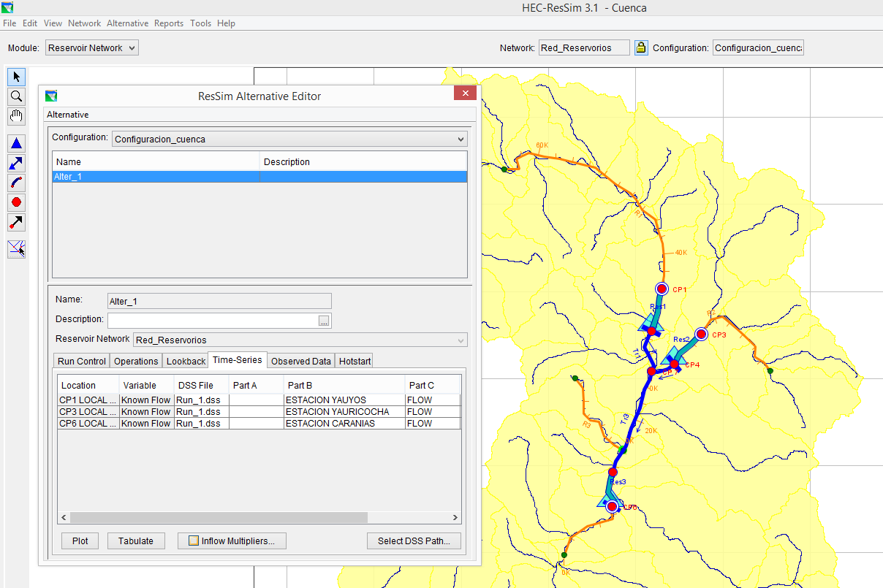Viewport: 883px width, 588px height.
Task: Select the ESTACION YAURICOCHA cell
Action: [344, 411]
